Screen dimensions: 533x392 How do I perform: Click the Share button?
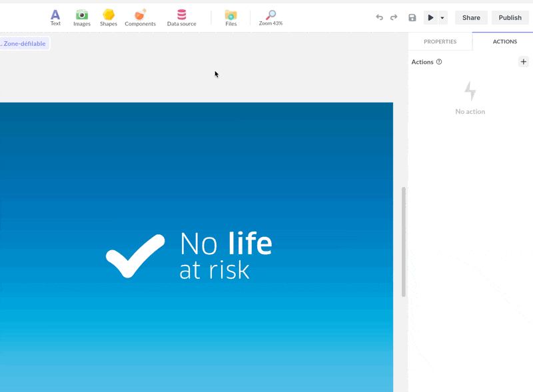[471, 17]
